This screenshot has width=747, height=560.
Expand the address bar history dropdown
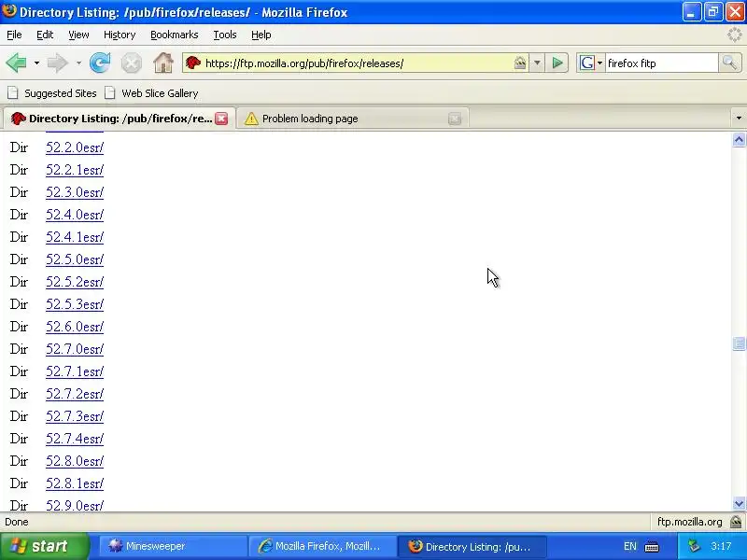pos(537,63)
